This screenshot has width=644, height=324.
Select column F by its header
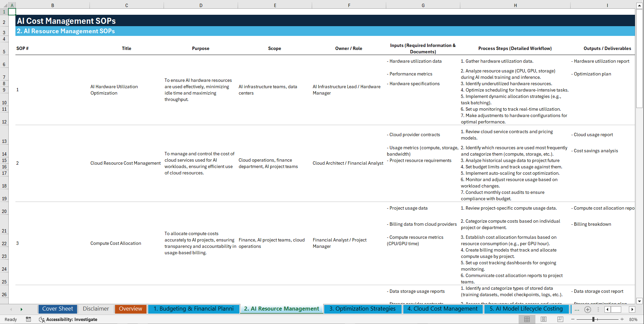click(349, 5)
